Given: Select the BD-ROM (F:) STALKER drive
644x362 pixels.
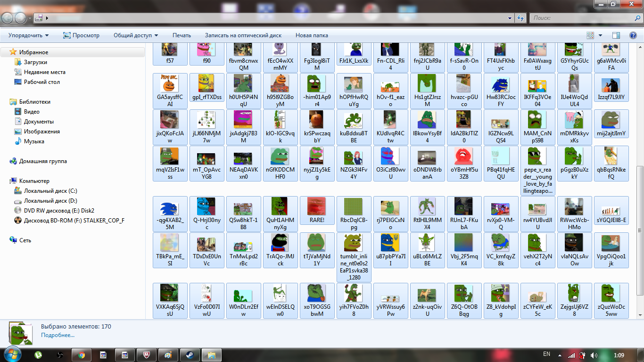Looking at the screenshot, I should tap(74, 221).
